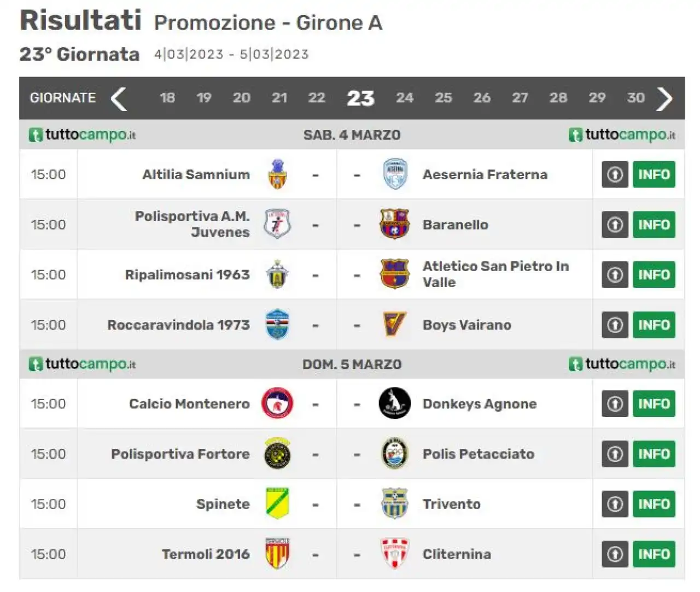This screenshot has height=592, width=700.
Task: Open the Baranello club crest
Action: tap(394, 224)
